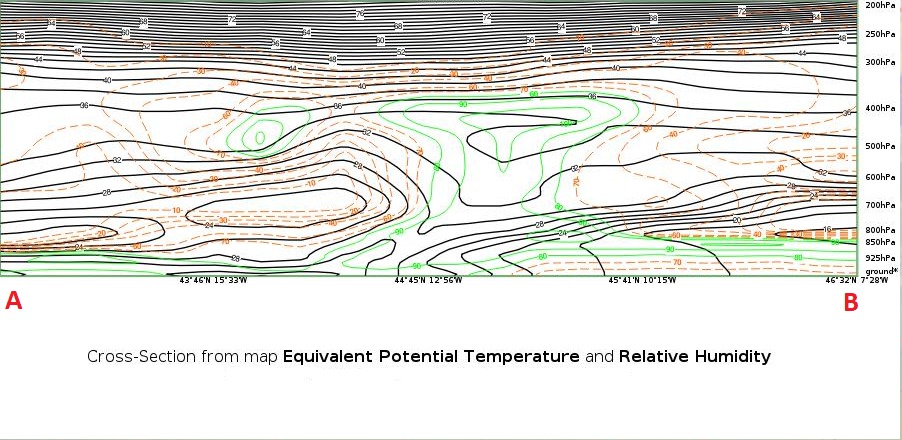Screen dimensions: 902x440
Task: Select the 250hPa pressure axis label
Action: coord(879,34)
